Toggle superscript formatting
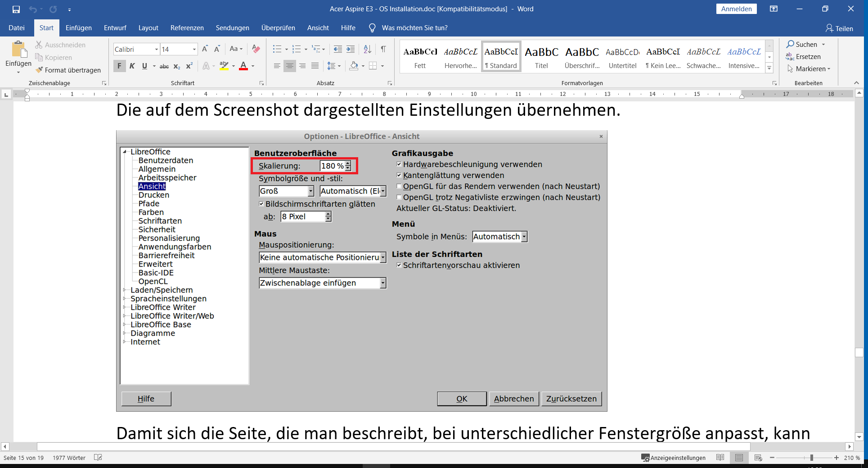868x468 pixels. coord(189,66)
